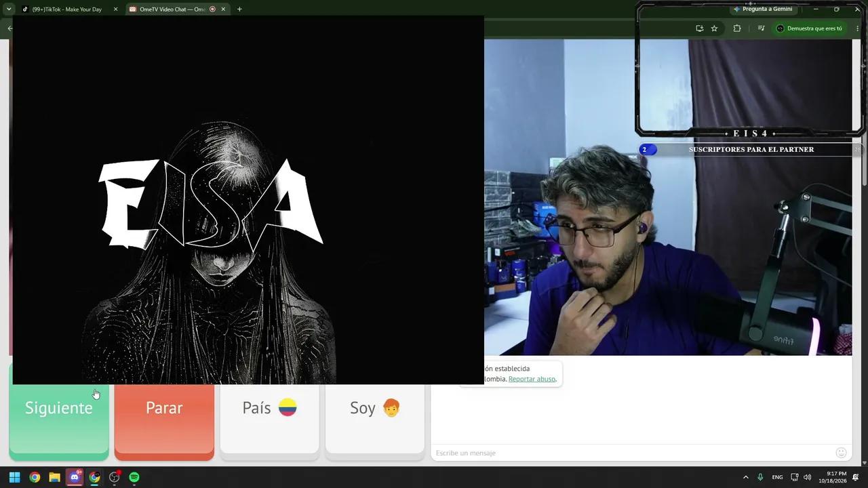Screen dimensions: 868x488
Task: Open the Chrome three-dot menu
Action: [857, 28]
